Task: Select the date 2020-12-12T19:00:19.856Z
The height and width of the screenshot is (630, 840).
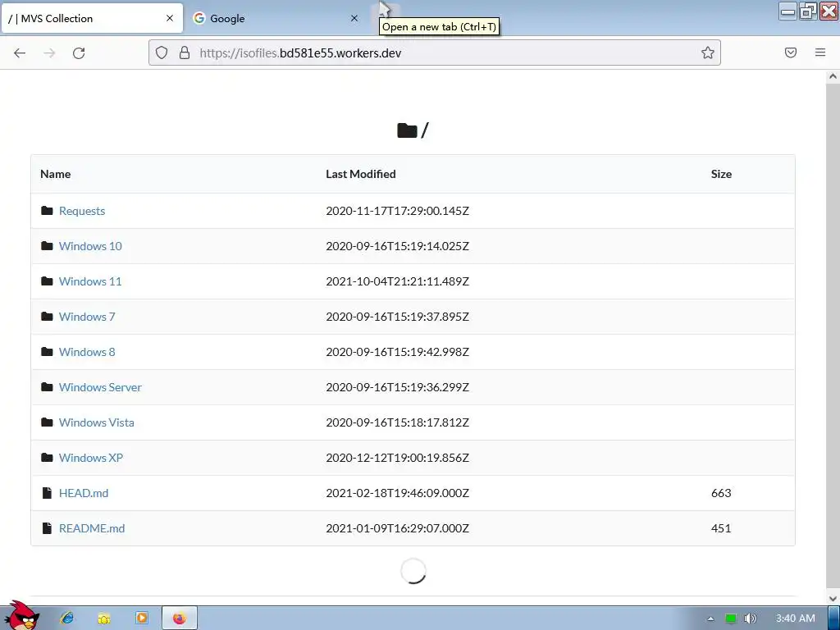Action: 398,458
